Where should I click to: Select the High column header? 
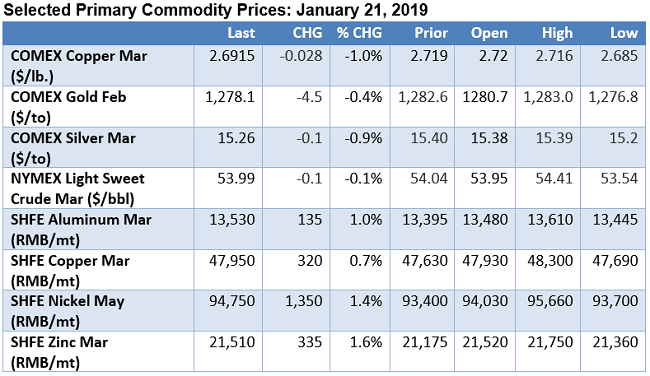558,33
